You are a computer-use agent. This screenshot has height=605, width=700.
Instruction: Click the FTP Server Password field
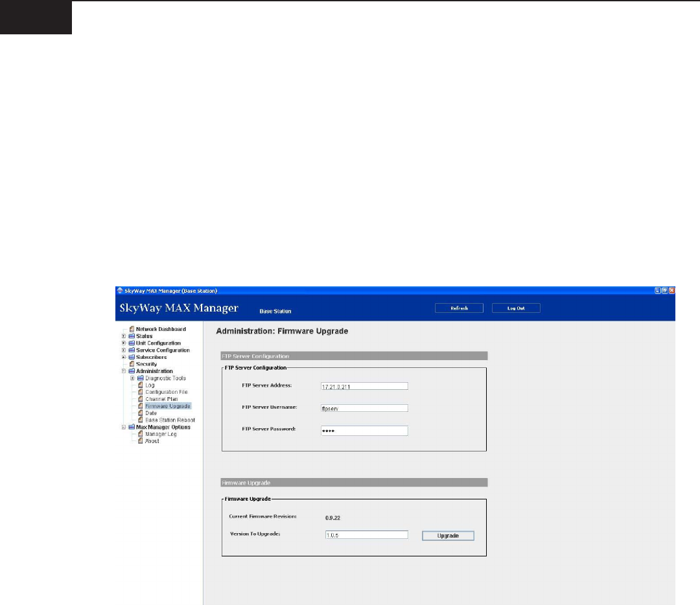pyautogui.click(x=364, y=431)
